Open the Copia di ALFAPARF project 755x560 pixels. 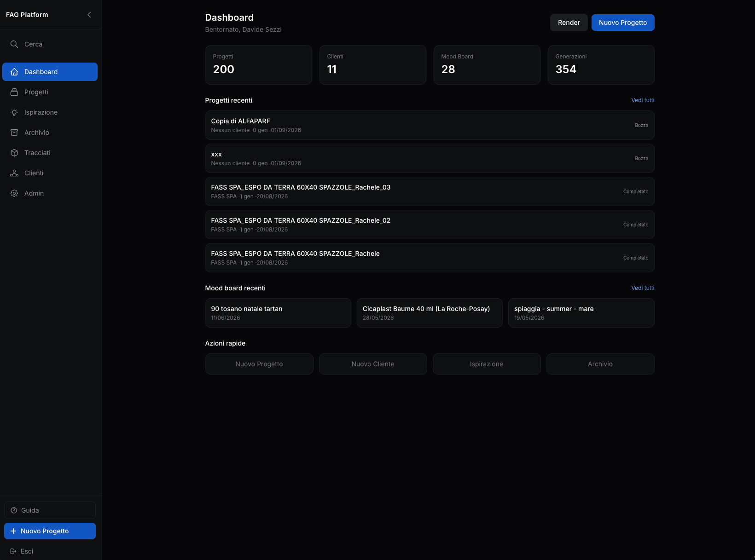point(430,125)
